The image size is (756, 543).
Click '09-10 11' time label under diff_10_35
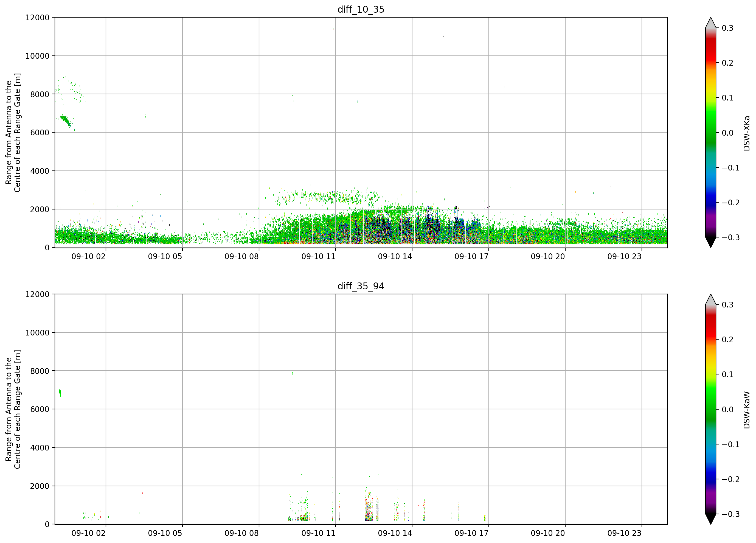tap(318, 256)
